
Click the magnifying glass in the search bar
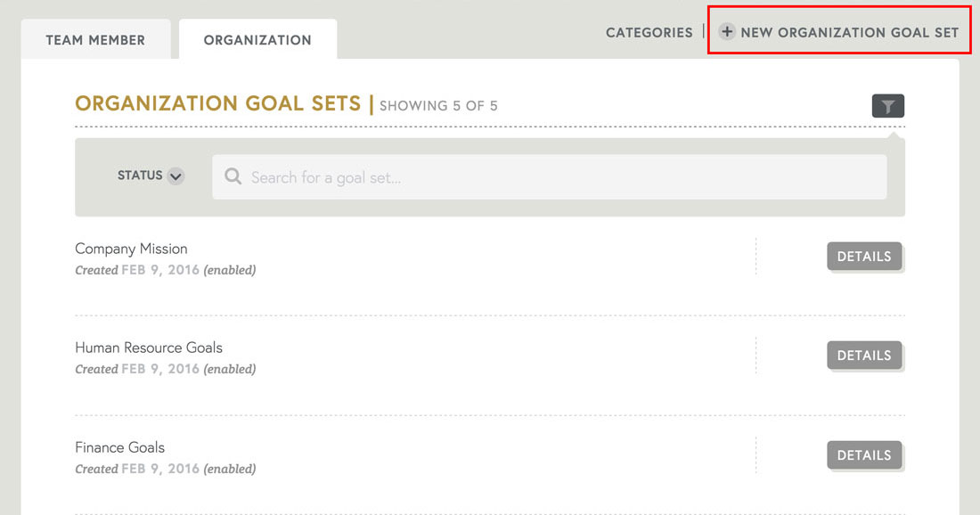[x=233, y=176]
